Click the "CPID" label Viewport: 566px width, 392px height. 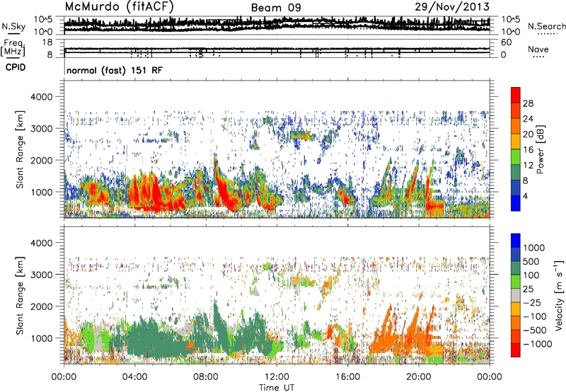(x=16, y=67)
